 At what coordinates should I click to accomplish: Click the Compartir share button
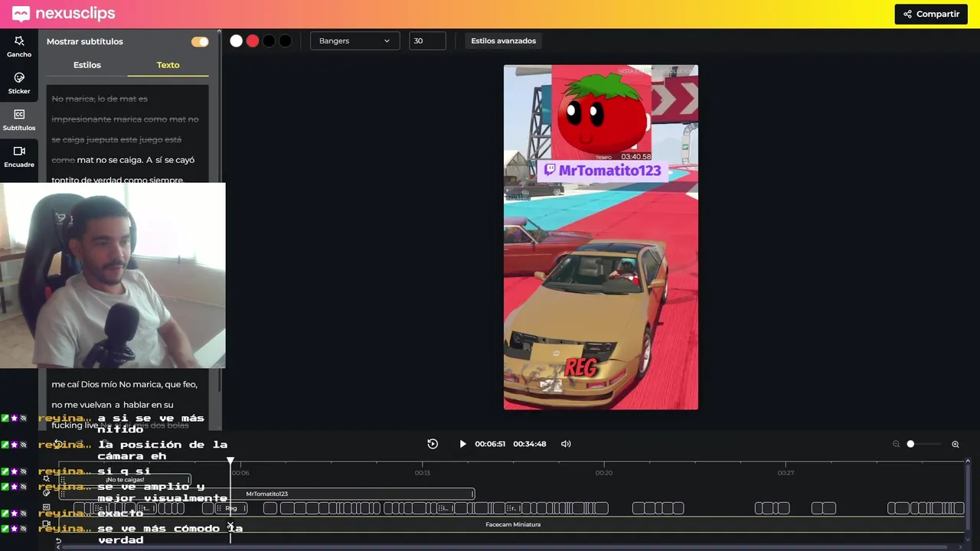click(931, 14)
